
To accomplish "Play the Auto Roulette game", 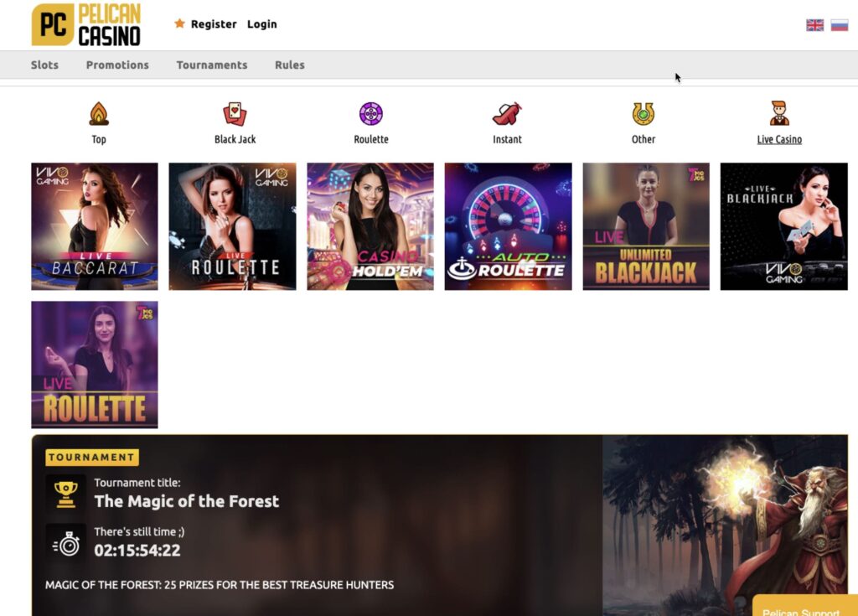I will pos(508,226).
